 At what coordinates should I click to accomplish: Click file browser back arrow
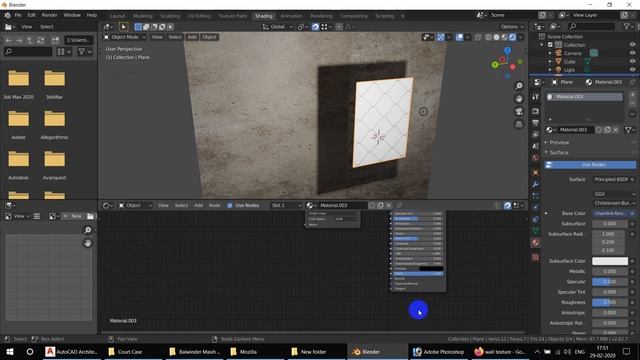click(x=9, y=40)
